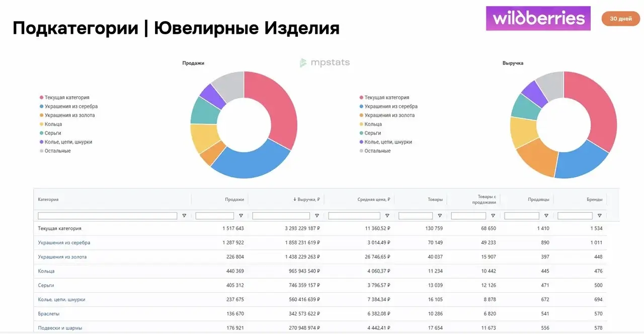Click the filter icon under Продажи column

tap(241, 216)
